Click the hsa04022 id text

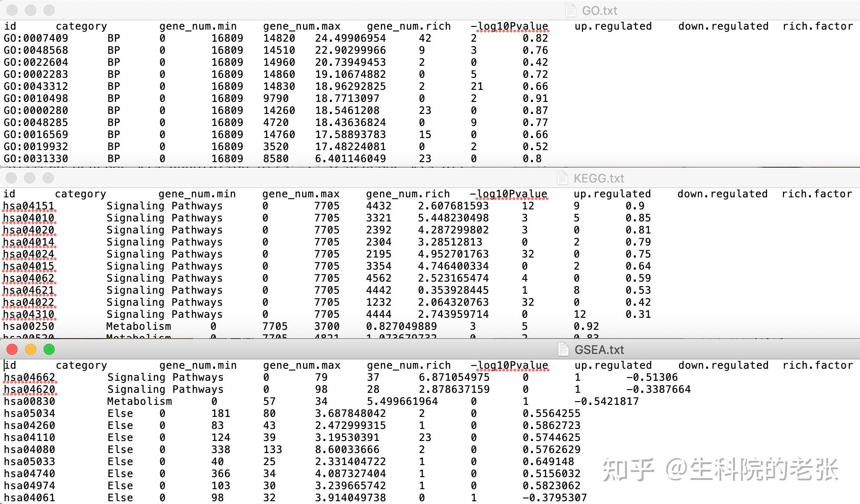[x=29, y=302]
